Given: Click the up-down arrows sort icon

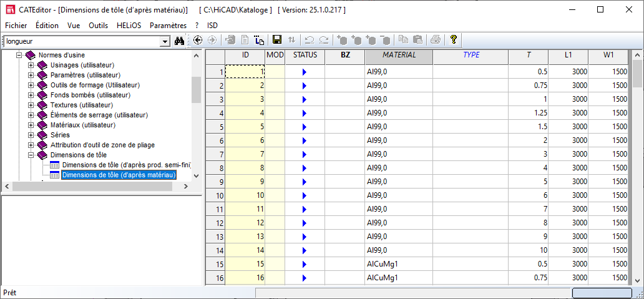Looking at the screenshot, I should (x=291, y=40).
